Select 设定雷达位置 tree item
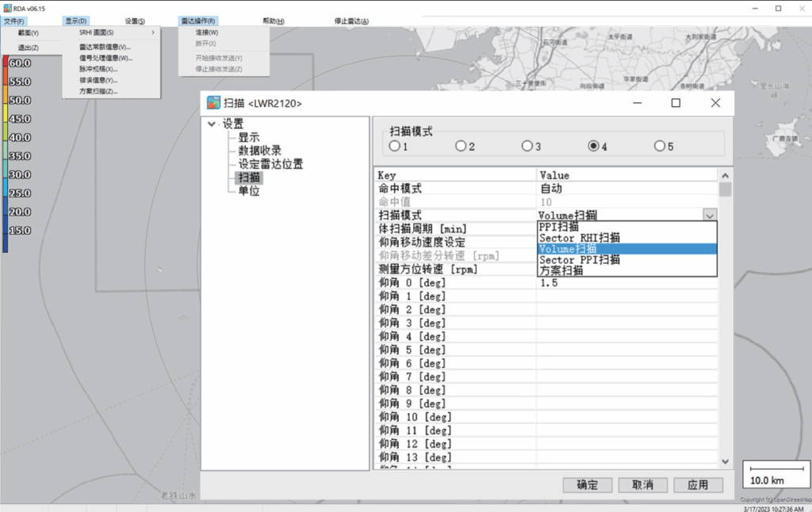Screen dimensions: 812x512 270,164
